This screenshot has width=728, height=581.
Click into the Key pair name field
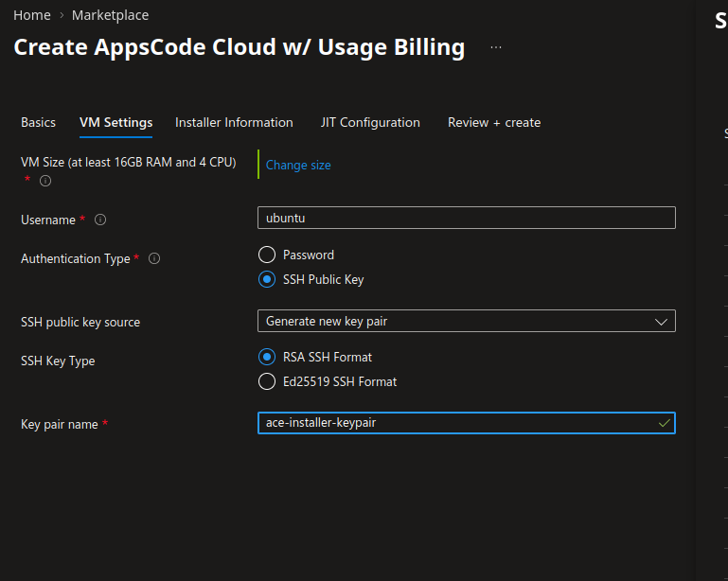pos(454,423)
